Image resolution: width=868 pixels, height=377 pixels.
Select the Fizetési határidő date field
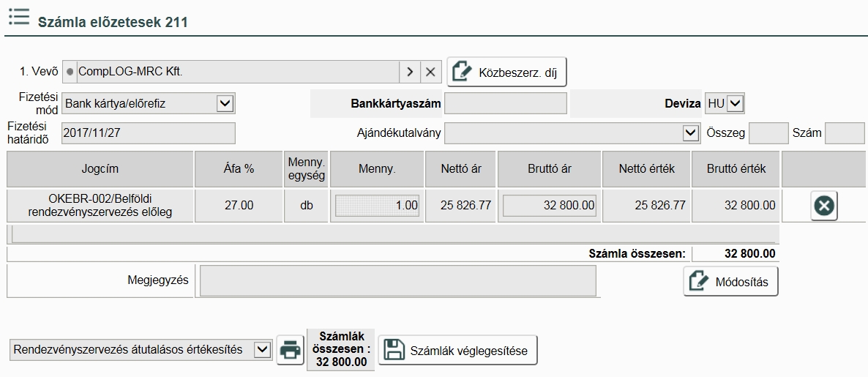pyautogui.click(x=149, y=133)
